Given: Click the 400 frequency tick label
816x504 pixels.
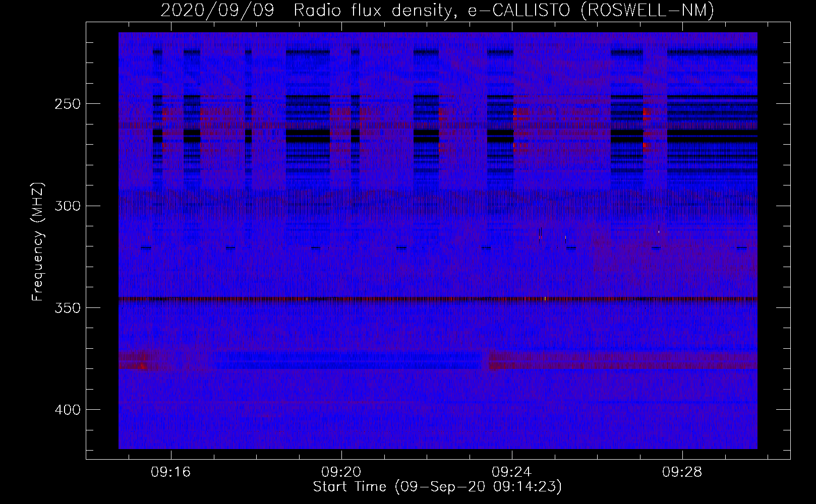Looking at the screenshot, I should [67, 410].
